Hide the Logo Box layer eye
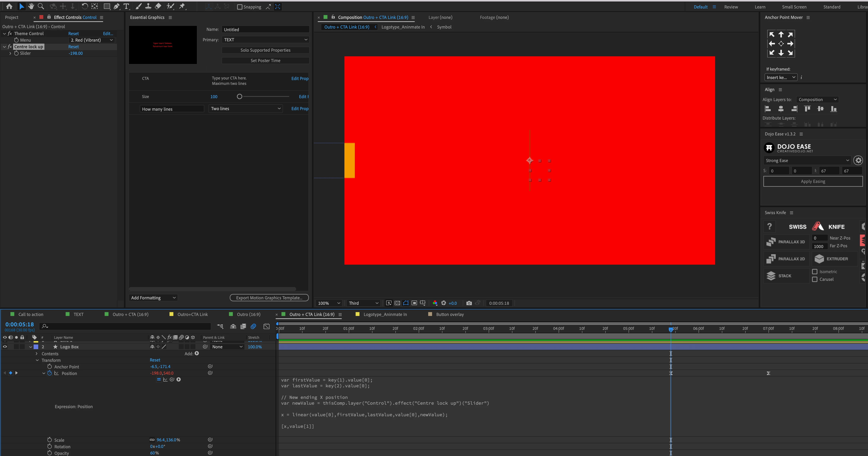 (x=5, y=347)
